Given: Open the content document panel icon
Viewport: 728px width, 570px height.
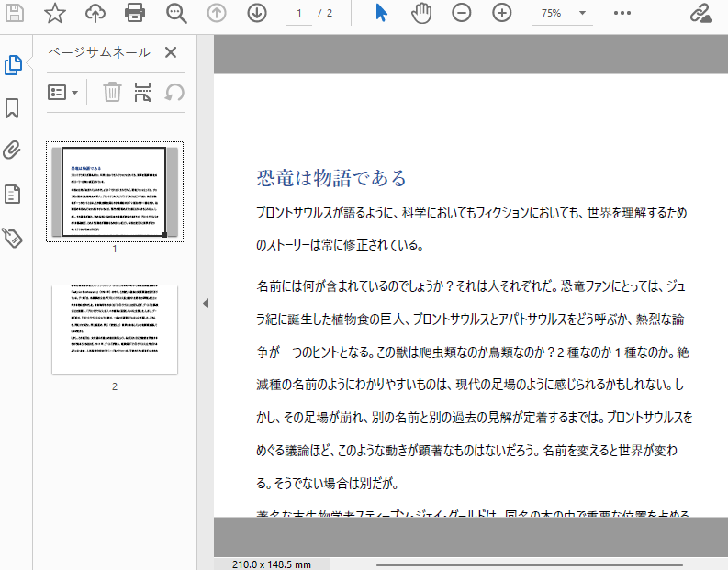Looking at the screenshot, I should pyautogui.click(x=12, y=194).
